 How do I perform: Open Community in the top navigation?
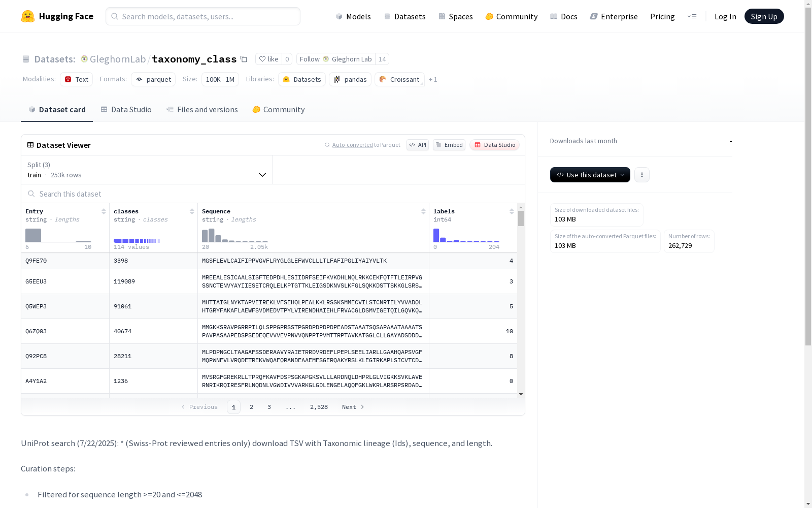pos(512,16)
